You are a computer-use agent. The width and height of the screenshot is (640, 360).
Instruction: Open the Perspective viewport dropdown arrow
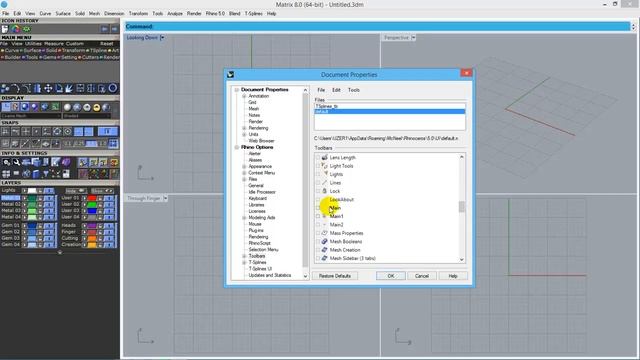click(413, 38)
